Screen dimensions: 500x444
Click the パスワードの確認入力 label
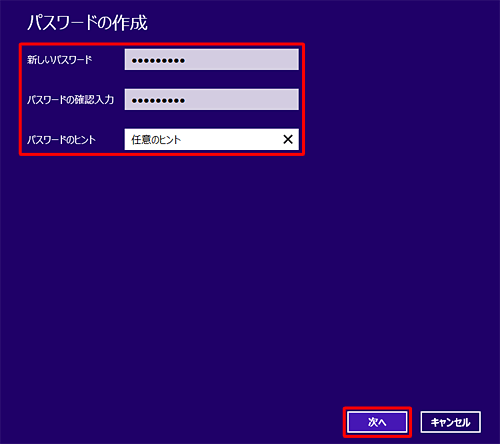[70, 100]
